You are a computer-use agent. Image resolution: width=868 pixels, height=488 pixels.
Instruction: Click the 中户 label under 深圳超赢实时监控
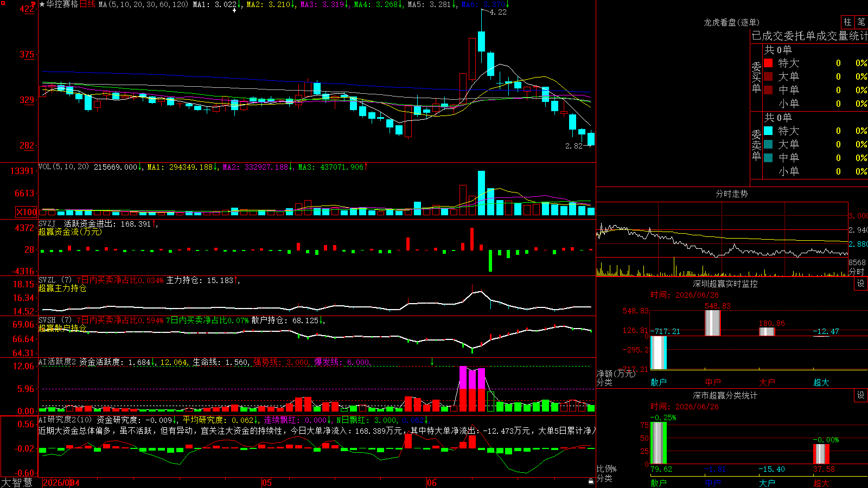(x=713, y=382)
